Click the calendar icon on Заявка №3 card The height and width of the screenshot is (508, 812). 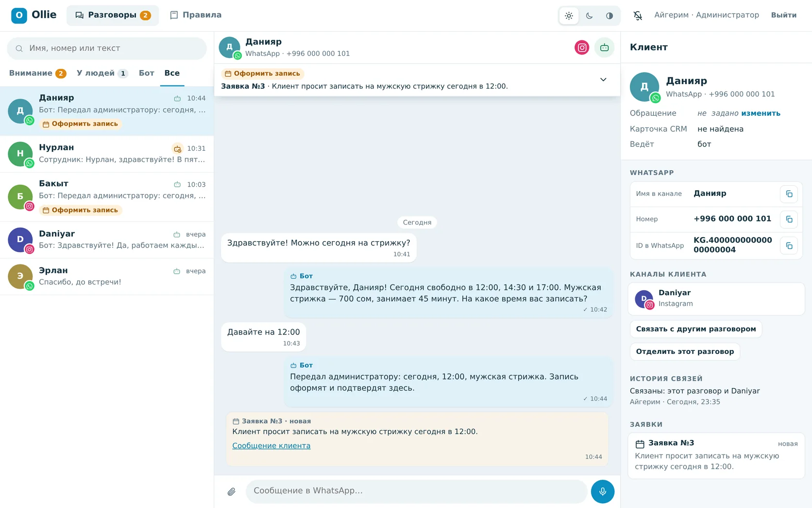point(640,444)
